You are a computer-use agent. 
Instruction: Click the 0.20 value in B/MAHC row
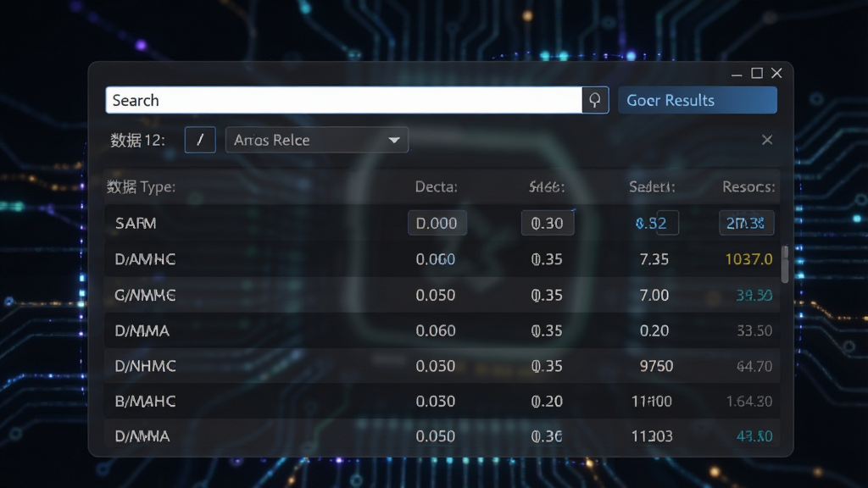click(x=547, y=401)
